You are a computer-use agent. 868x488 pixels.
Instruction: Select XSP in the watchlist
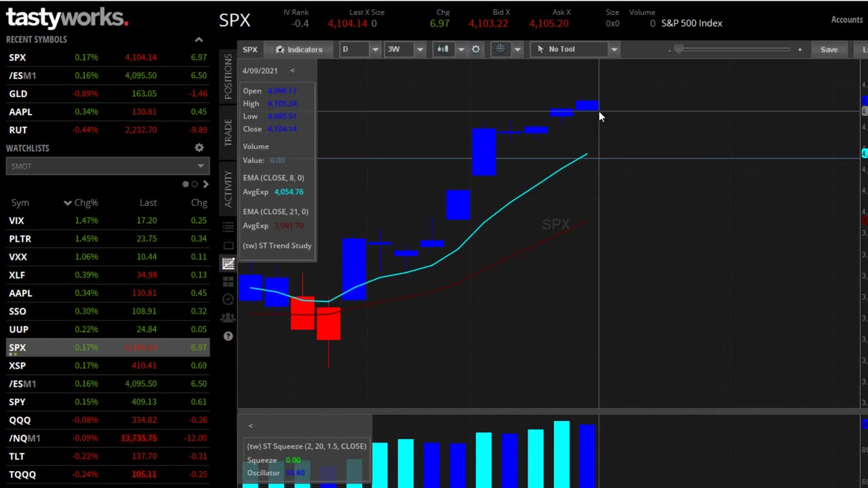coord(108,365)
